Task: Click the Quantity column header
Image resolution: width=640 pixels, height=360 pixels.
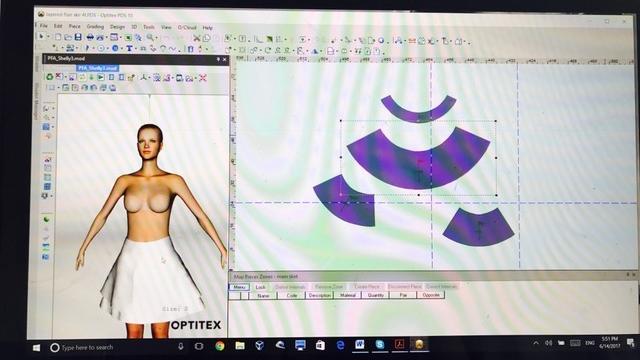Action: coord(376,295)
